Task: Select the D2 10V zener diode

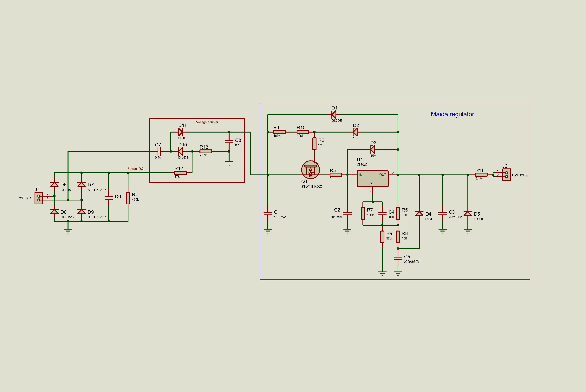Action: tap(355, 132)
